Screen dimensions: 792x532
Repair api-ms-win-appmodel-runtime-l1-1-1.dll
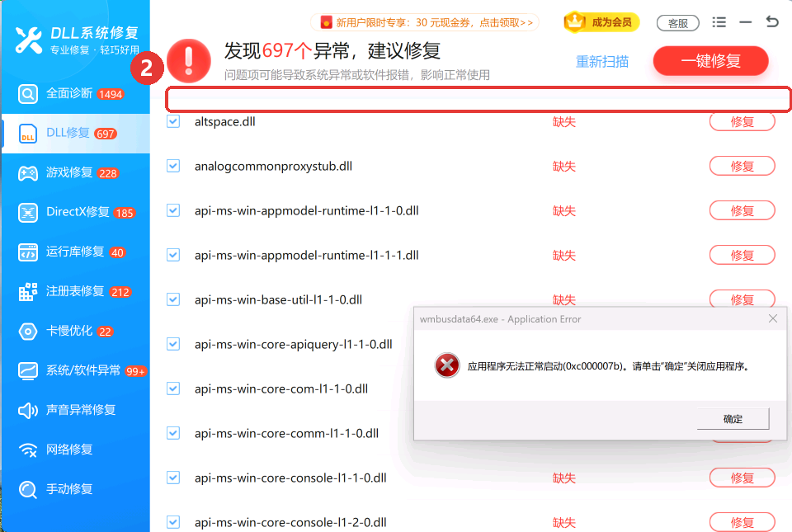742,255
